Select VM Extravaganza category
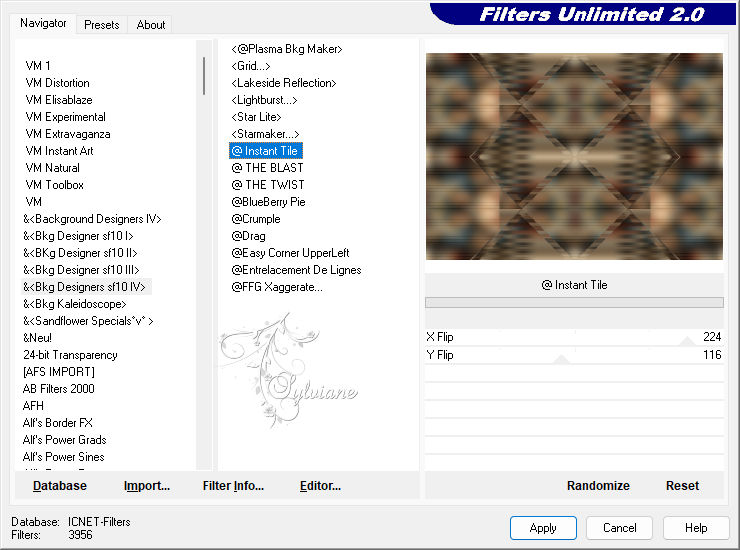This screenshot has width=740, height=550. (68, 134)
